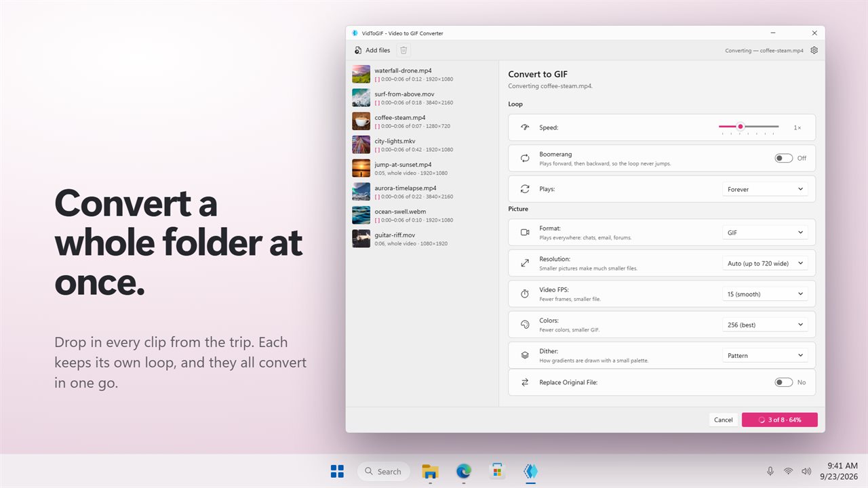Screen dimensions: 868x488
Task: Open Microsoft Store from the taskbar
Action: [497, 471]
